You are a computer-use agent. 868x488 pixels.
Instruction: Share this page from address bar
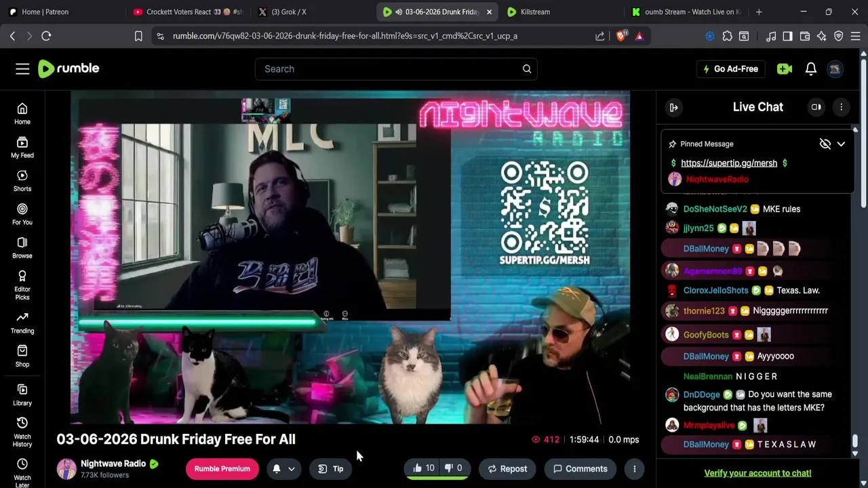tap(600, 36)
